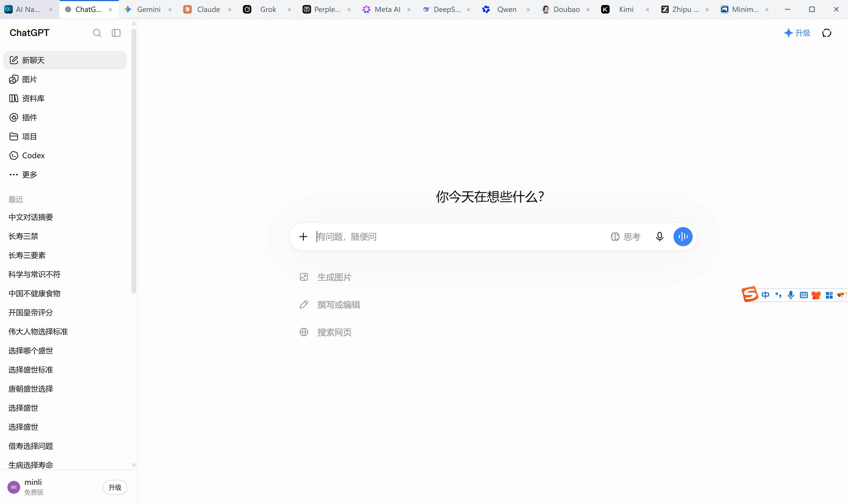The width and height of the screenshot is (848, 504).
Task: Open Codex from the sidebar
Action: (x=65, y=155)
